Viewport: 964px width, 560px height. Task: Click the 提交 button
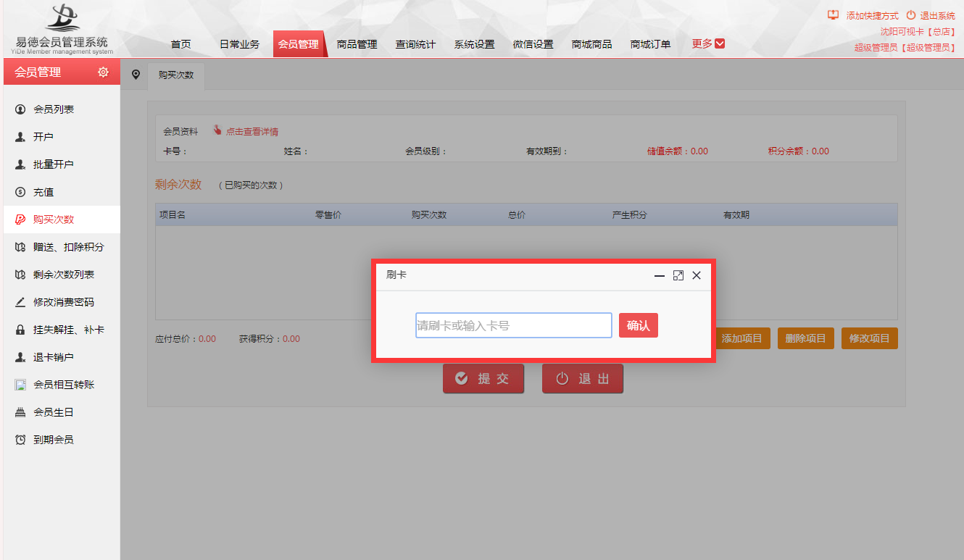[483, 378]
